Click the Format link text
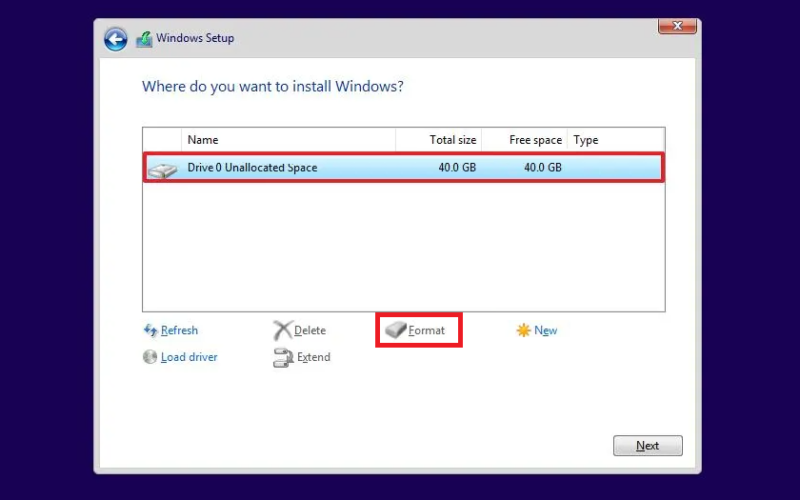Viewport: 800px width, 500px height. pyautogui.click(x=427, y=331)
